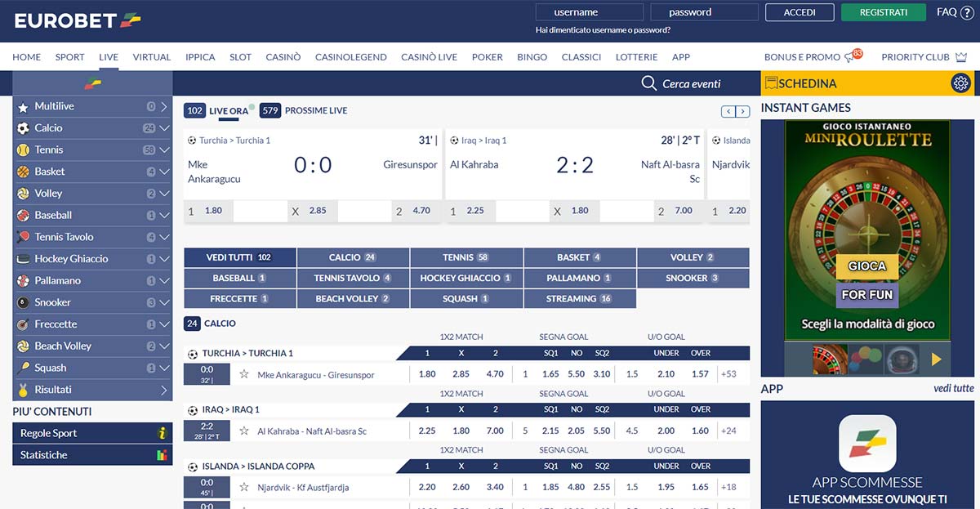Star the Al Kahraba - Naft Al-basra match
The image size is (980, 509).
[244, 431]
